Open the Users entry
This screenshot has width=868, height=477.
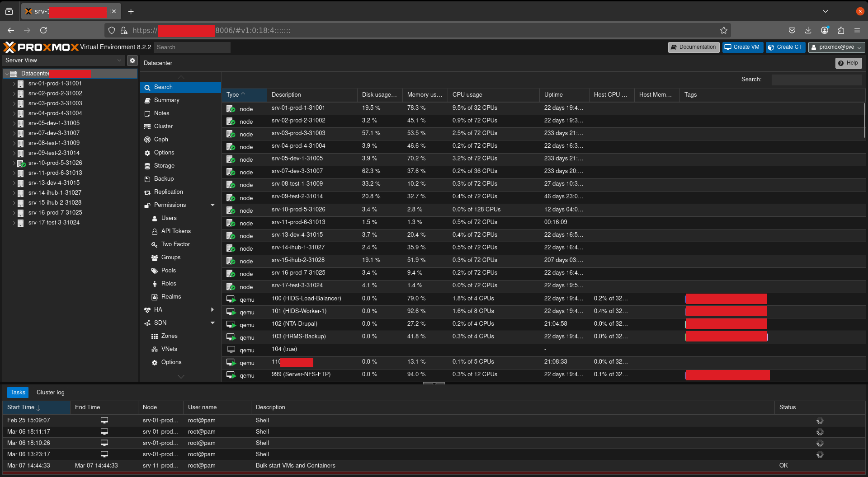[180, 218]
